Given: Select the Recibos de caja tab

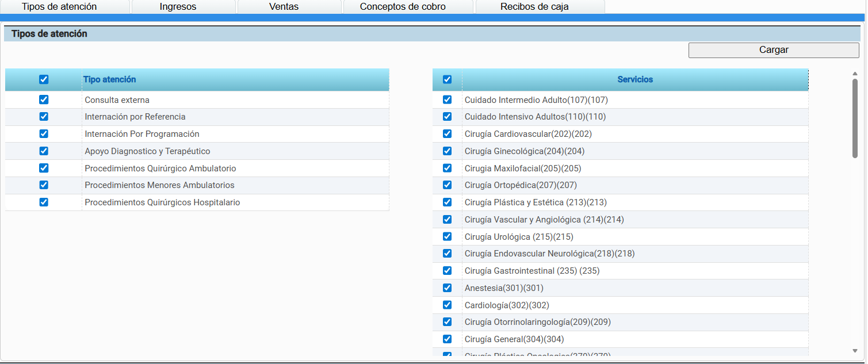Looking at the screenshot, I should (534, 7).
